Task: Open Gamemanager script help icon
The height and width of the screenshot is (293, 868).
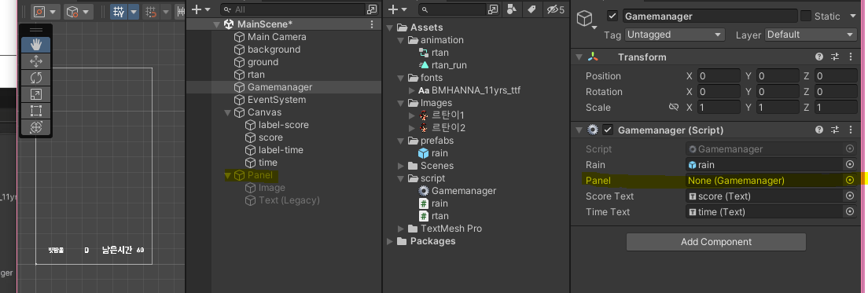Action: coord(819,130)
